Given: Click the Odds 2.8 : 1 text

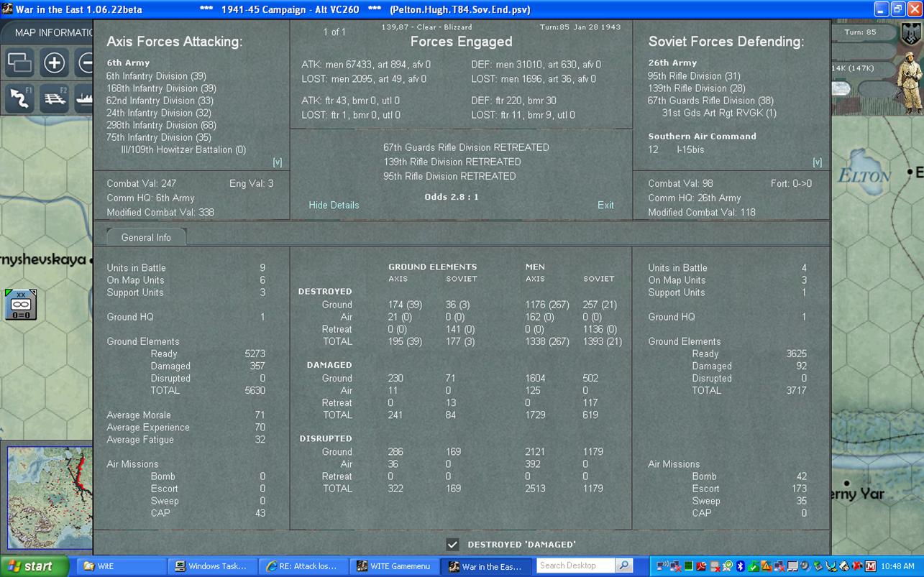Looking at the screenshot, I should click(x=451, y=196).
